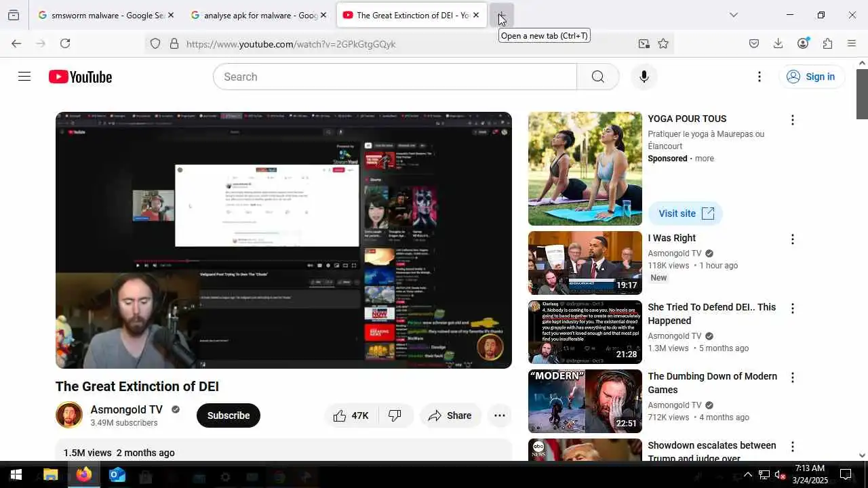This screenshot has width=868, height=488.
Task: Click the Visit site button
Action: (686, 213)
